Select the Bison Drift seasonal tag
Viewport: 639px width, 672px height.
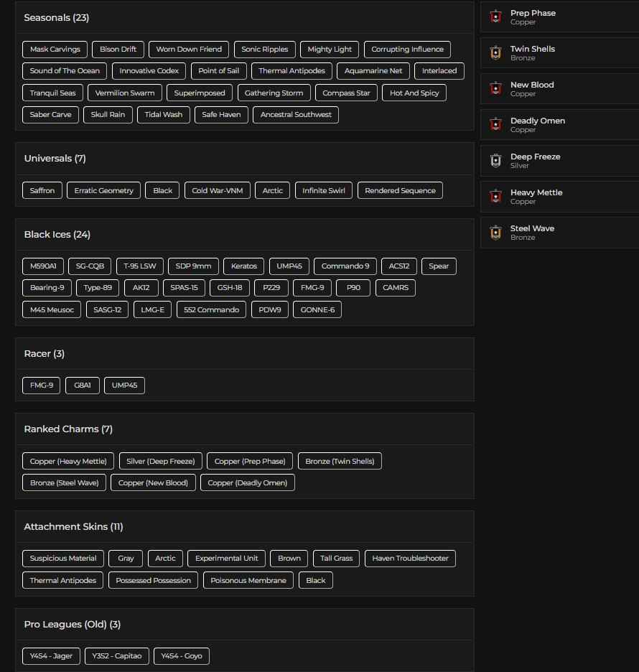point(118,50)
